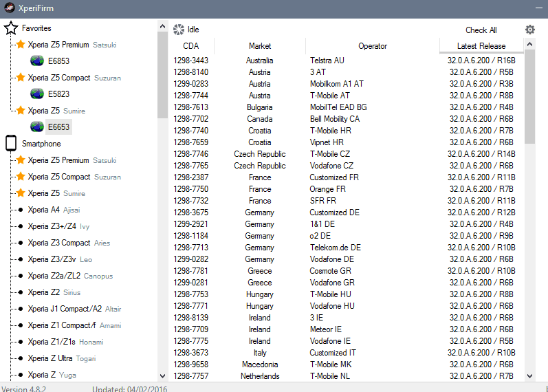The image size is (548, 392).
Task: Click the Favorites tree heading
Action: (x=36, y=28)
